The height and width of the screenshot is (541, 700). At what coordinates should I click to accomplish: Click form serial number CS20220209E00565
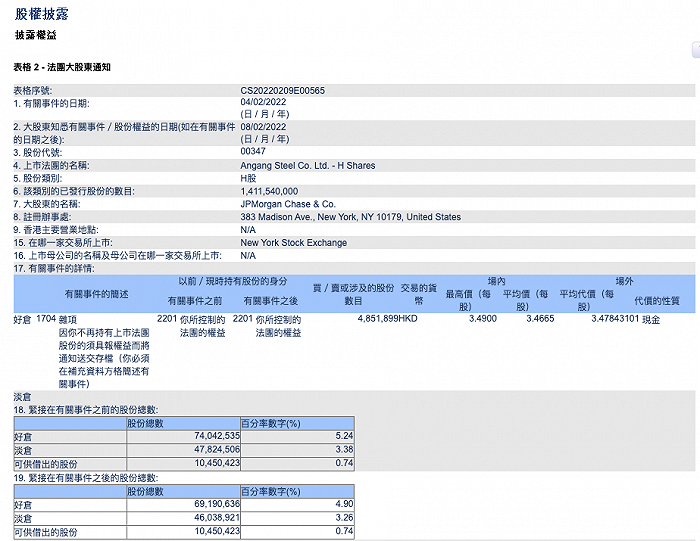pyautogui.click(x=283, y=91)
